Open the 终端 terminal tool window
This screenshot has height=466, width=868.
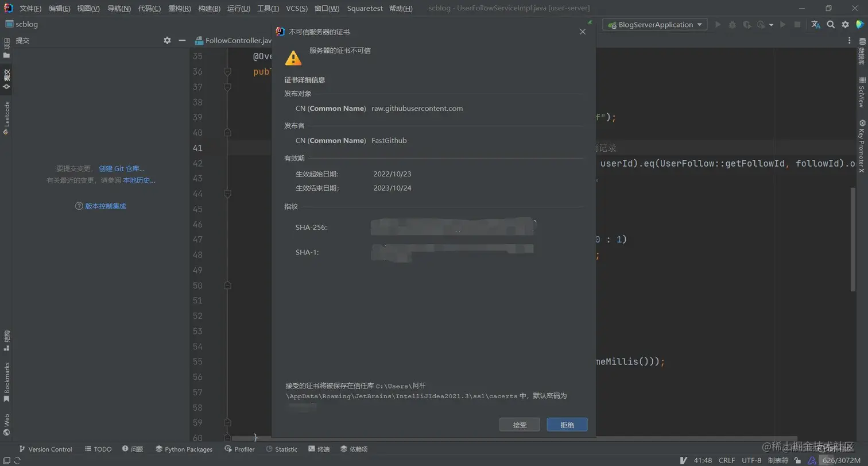pos(319,449)
